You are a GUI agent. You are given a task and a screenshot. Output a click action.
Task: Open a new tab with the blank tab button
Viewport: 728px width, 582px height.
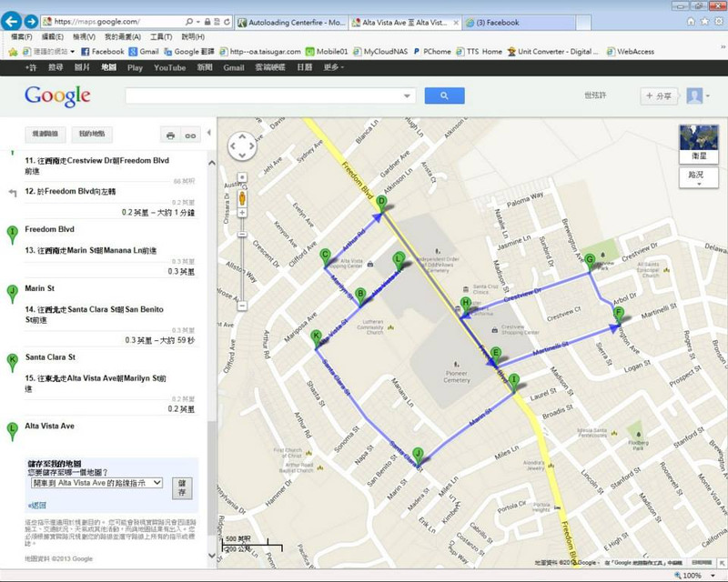point(583,22)
